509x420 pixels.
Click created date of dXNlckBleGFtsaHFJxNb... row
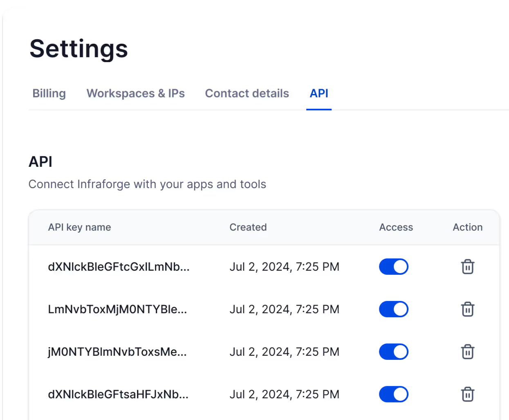(x=285, y=395)
